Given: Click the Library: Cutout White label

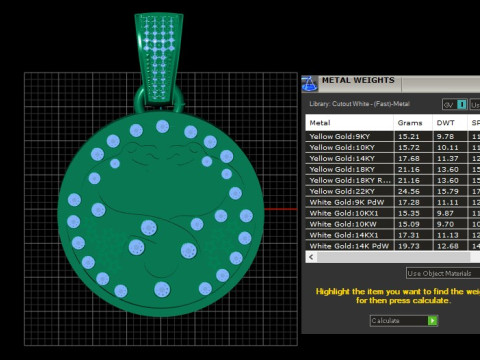Looking at the screenshot, I should [359, 104].
